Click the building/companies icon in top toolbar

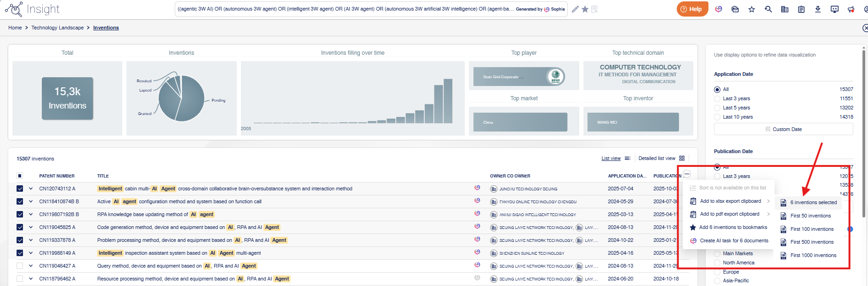pyautogui.click(x=785, y=9)
